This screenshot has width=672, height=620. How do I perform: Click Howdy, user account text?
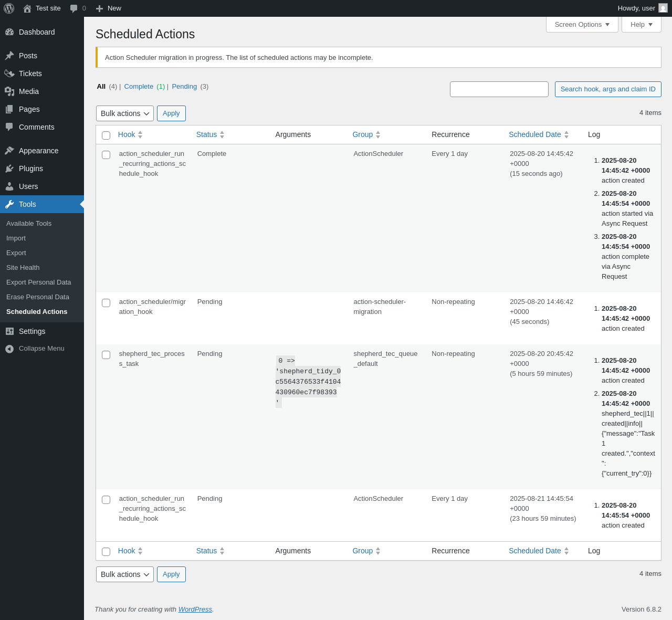[636, 8]
